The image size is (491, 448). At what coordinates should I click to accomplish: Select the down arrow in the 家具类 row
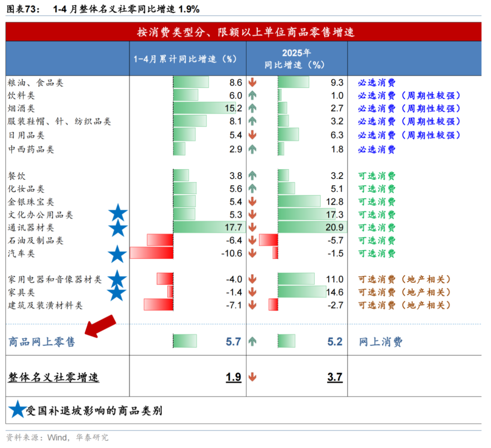[252, 292]
